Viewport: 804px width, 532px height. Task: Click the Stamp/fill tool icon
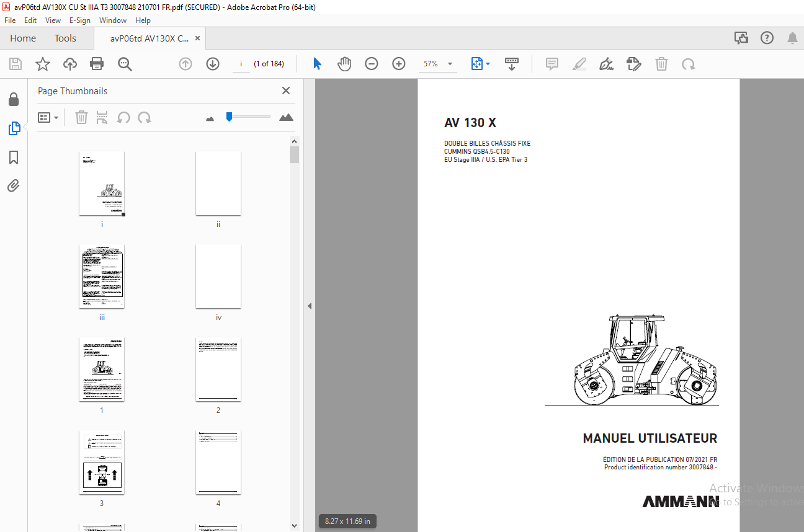pos(633,64)
